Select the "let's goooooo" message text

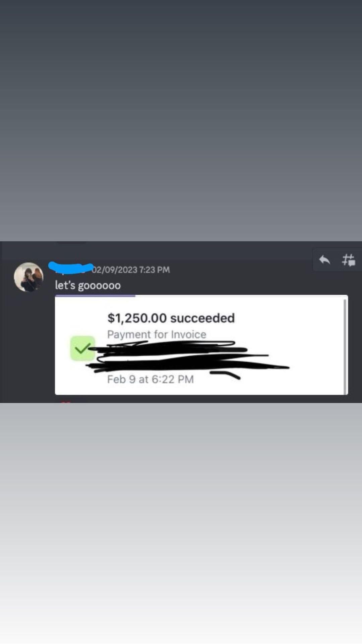[x=88, y=285]
